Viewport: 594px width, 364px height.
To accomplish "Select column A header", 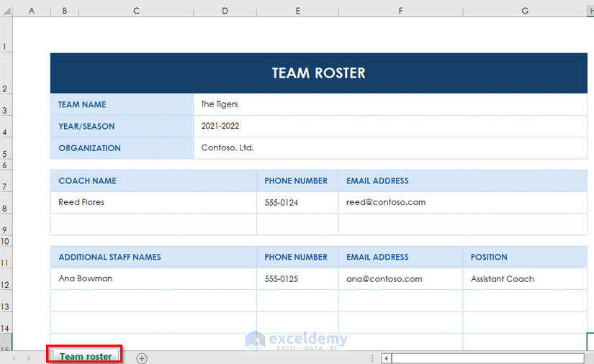I will 32,11.
